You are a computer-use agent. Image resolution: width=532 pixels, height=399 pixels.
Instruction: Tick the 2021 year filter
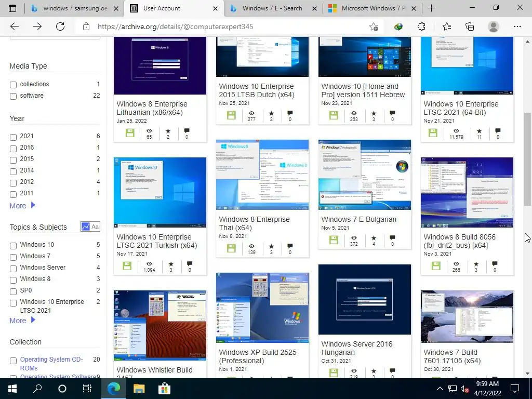click(x=13, y=137)
